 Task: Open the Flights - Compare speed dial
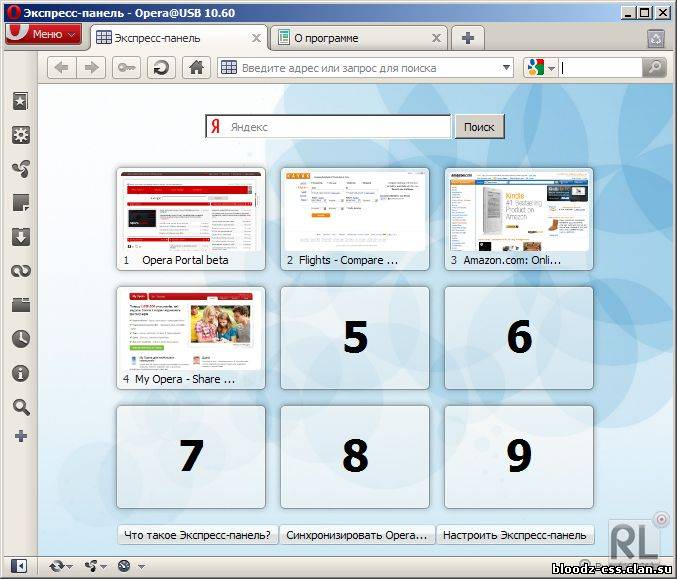point(355,219)
